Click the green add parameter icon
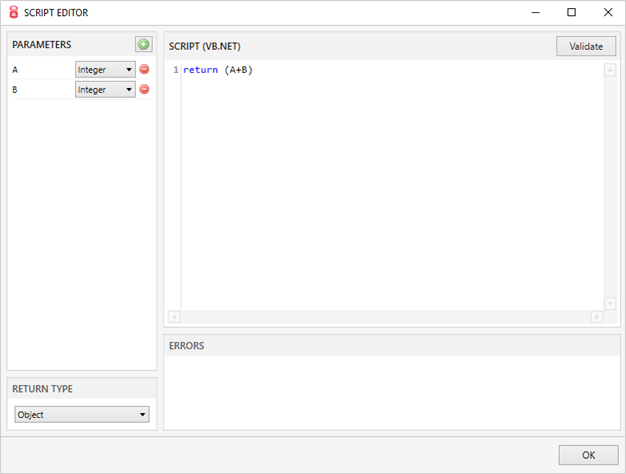 coord(144,45)
